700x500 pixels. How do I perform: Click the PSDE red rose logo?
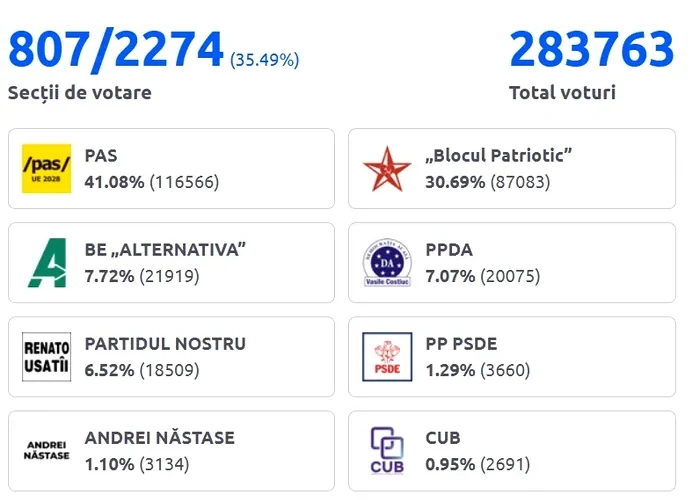coord(386,356)
